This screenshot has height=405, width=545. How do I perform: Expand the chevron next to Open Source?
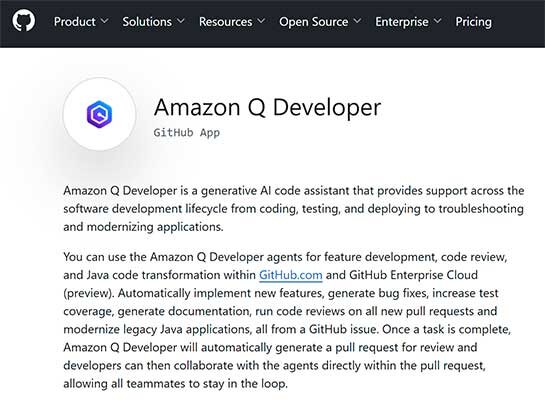(357, 21)
